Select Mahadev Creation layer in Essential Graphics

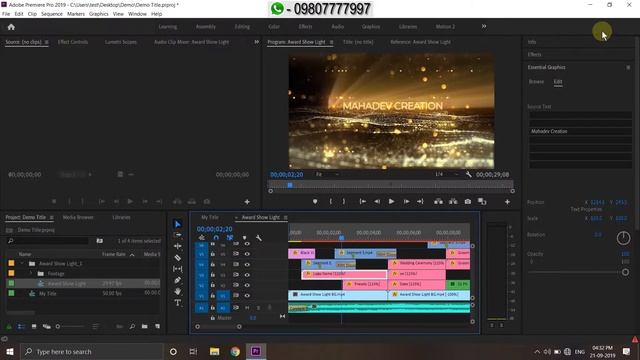pyautogui.click(x=580, y=131)
